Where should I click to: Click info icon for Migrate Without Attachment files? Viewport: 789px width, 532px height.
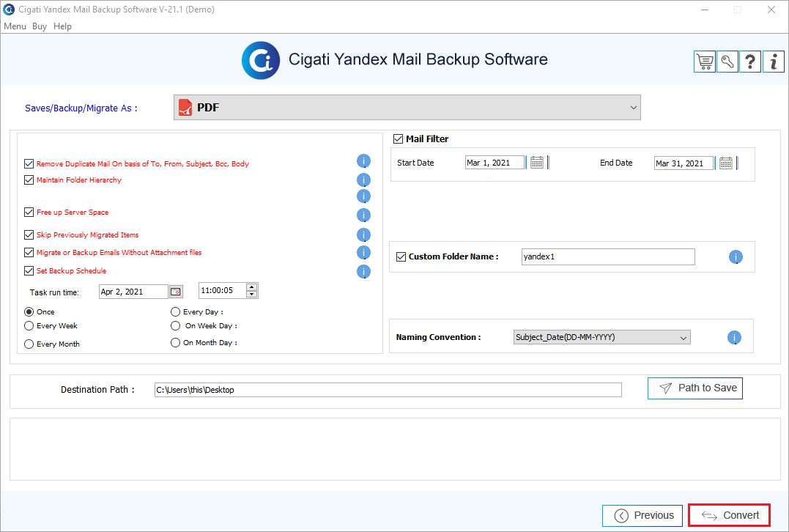click(364, 253)
